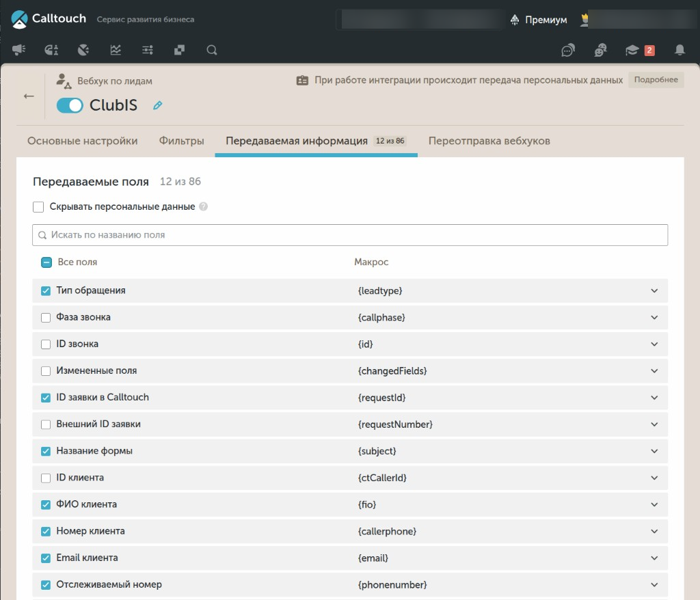Click the help question mark next to personal data

tap(203, 206)
